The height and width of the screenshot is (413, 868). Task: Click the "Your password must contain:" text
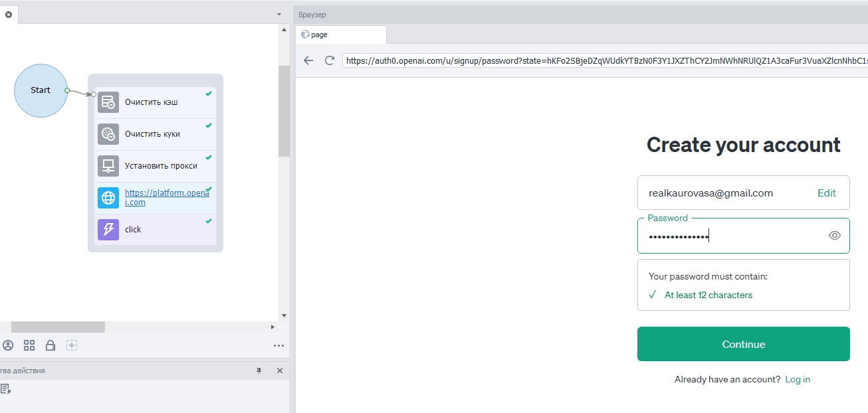point(708,276)
